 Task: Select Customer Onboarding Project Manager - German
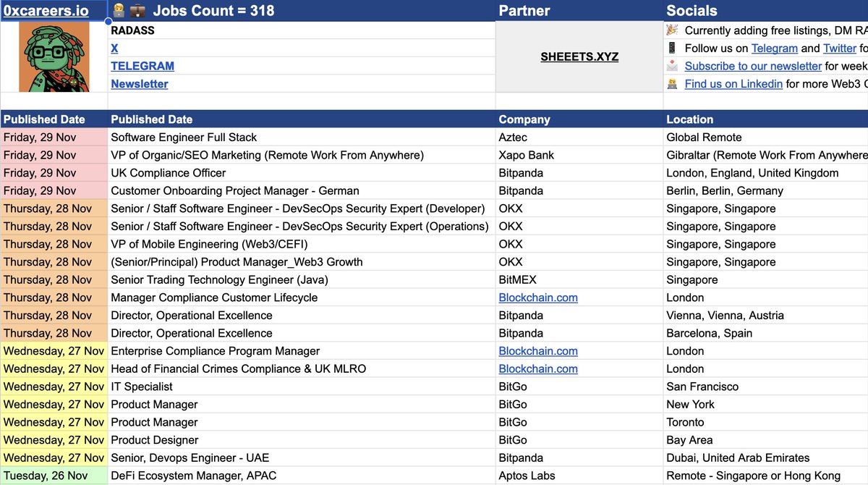click(x=302, y=191)
